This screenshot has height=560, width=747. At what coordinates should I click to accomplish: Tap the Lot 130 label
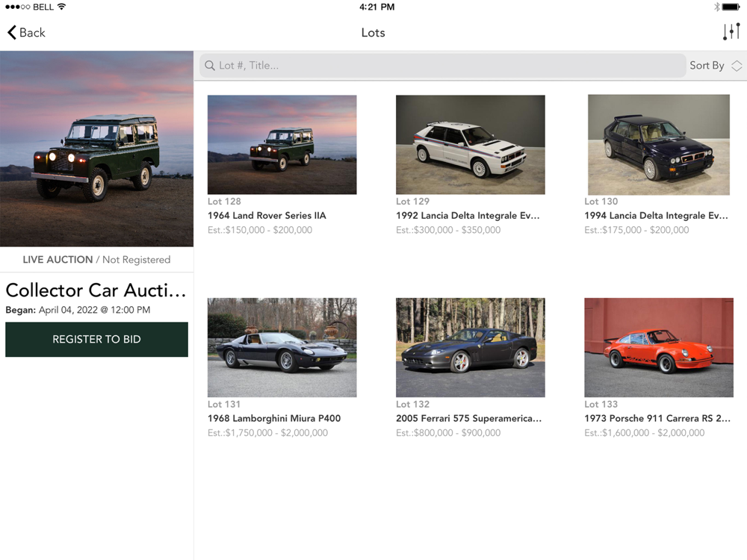(x=601, y=202)
